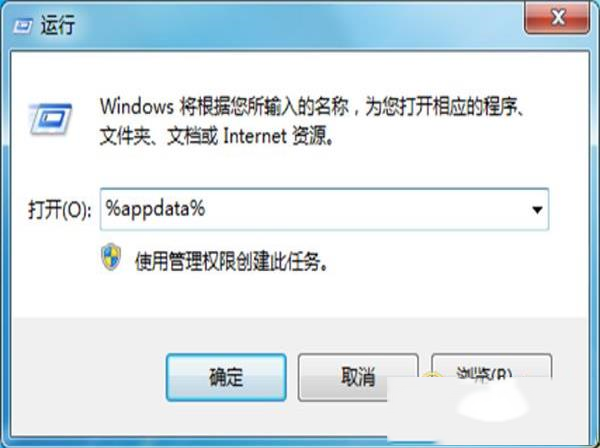This screenshot has width=600, height=448.
Task: Cancel the dialog using 取消 button
Action: 357,377
